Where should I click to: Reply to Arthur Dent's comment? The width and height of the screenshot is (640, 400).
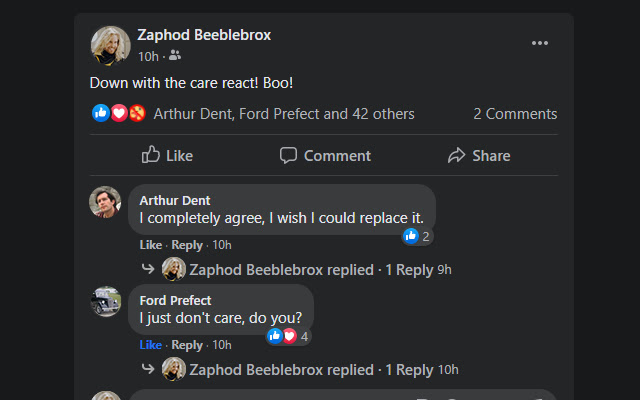pos(187,245)
